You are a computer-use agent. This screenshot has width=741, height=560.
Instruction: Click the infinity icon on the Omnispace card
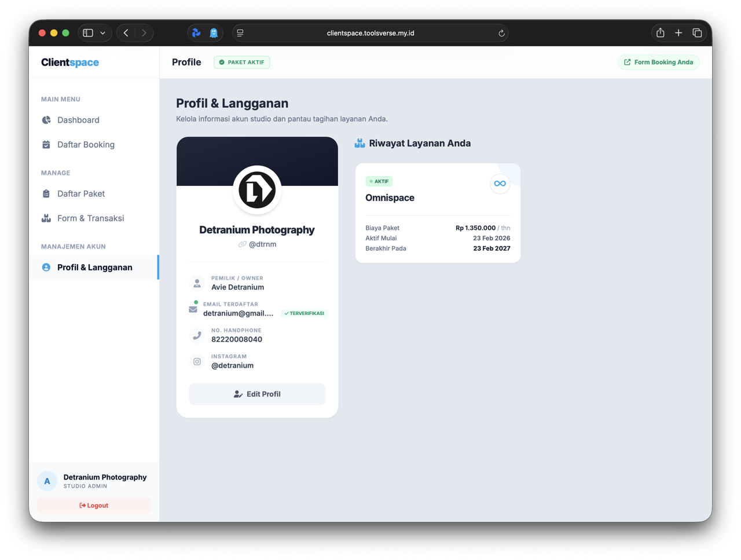tap(500, 184)
